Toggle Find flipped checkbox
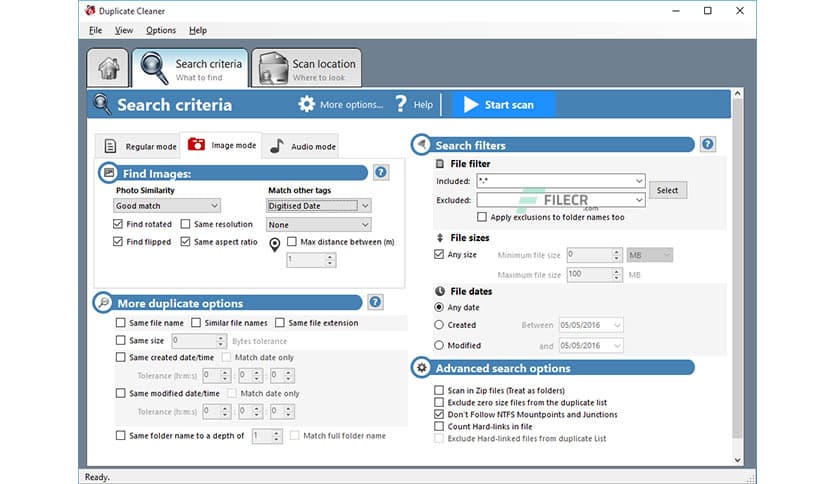This screenshot has height=484, width=836. (118, 241)
